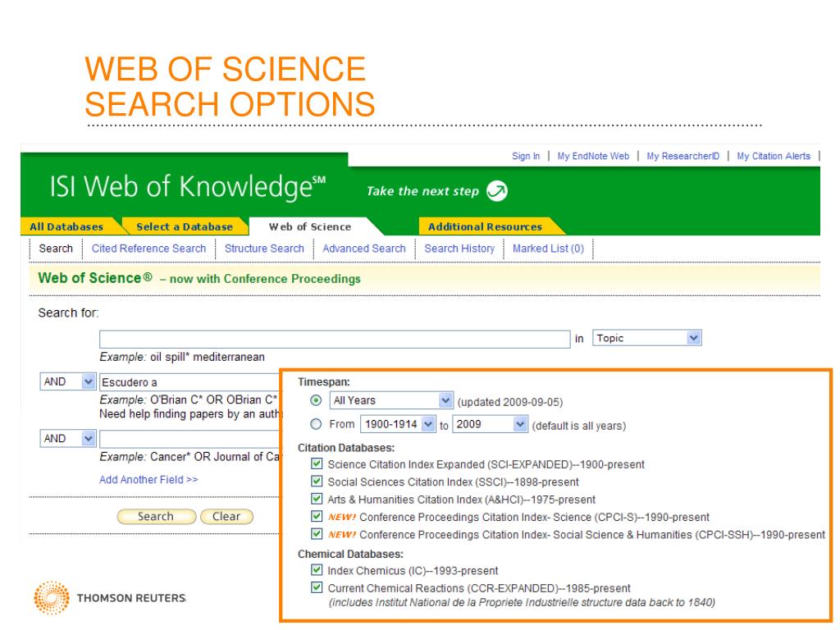Open Structure Search
Image resolution: width=840 pixels, height=630 pixels.
coord(264,249)
